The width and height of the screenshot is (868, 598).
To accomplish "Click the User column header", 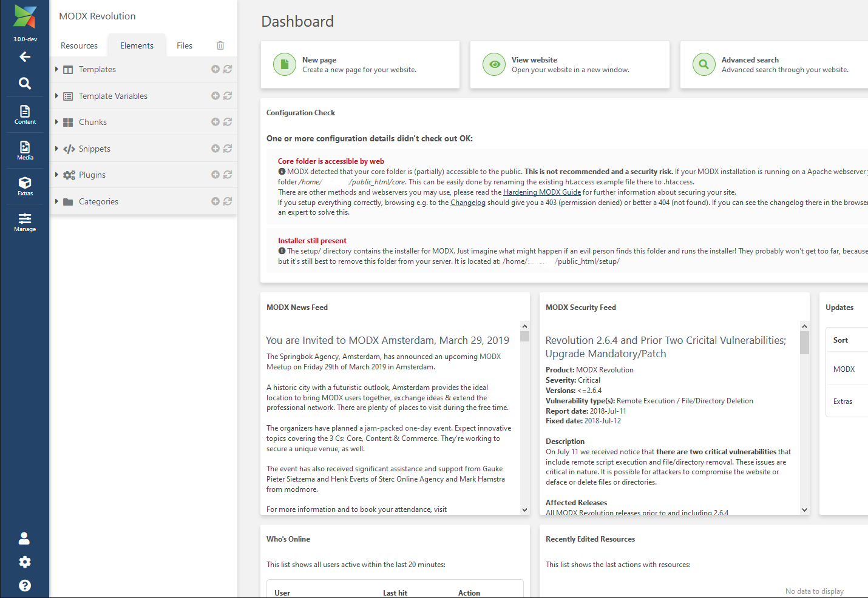I will [282, 593].
